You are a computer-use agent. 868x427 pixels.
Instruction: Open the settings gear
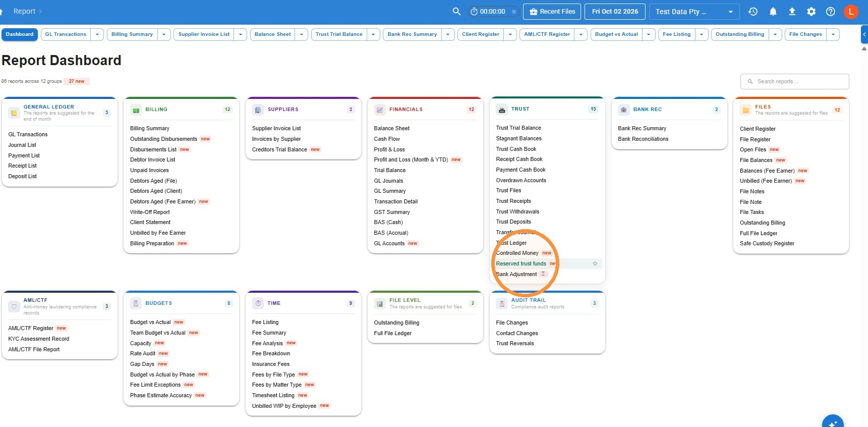811,11
